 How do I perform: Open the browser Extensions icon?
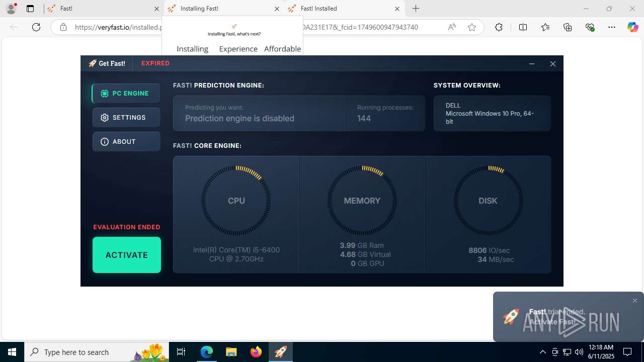pos(499,27)
